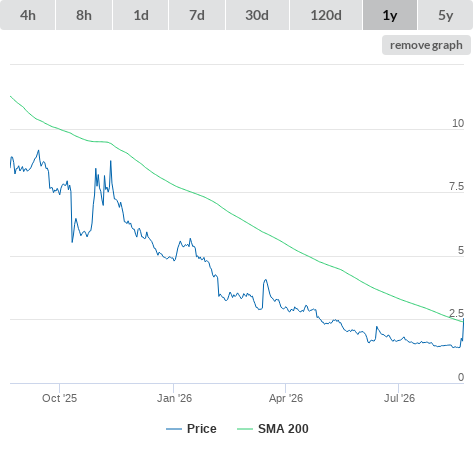Click the Jul '26 axis marker
The image size is (474, 455).
[x=399, y=398]
